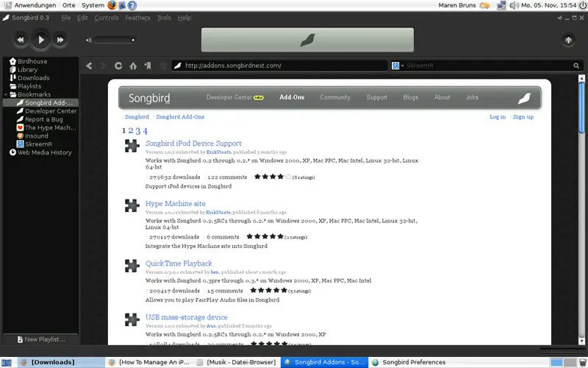Open the Support site tab

(376, 97)
